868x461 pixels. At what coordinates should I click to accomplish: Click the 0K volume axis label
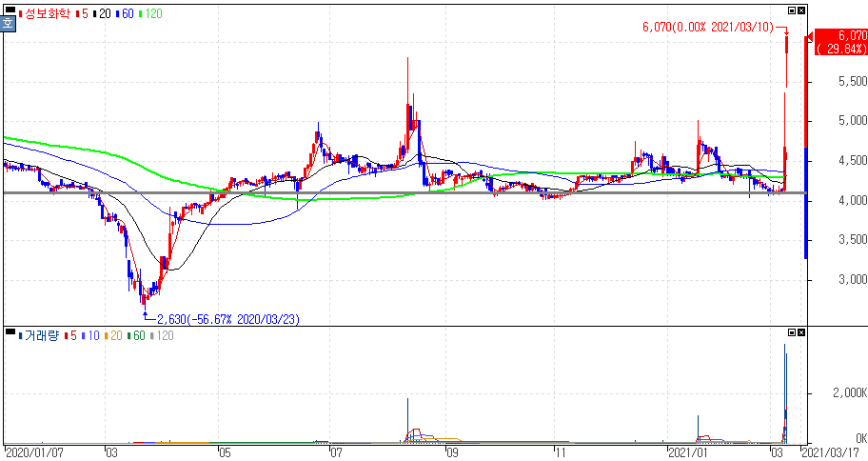point(860,438)
